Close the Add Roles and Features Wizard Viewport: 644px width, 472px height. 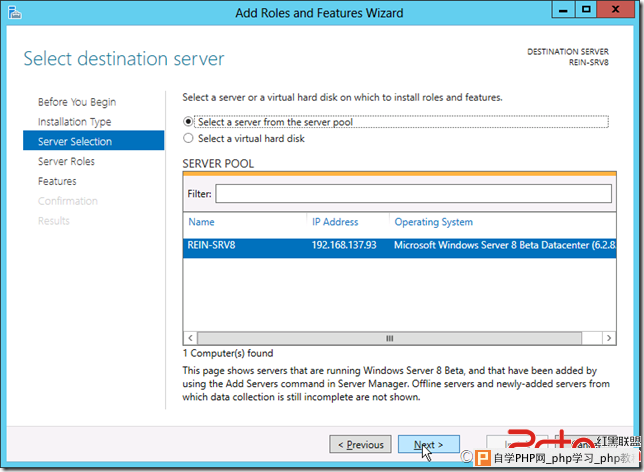pyautogui.click(x=615, y=9)
